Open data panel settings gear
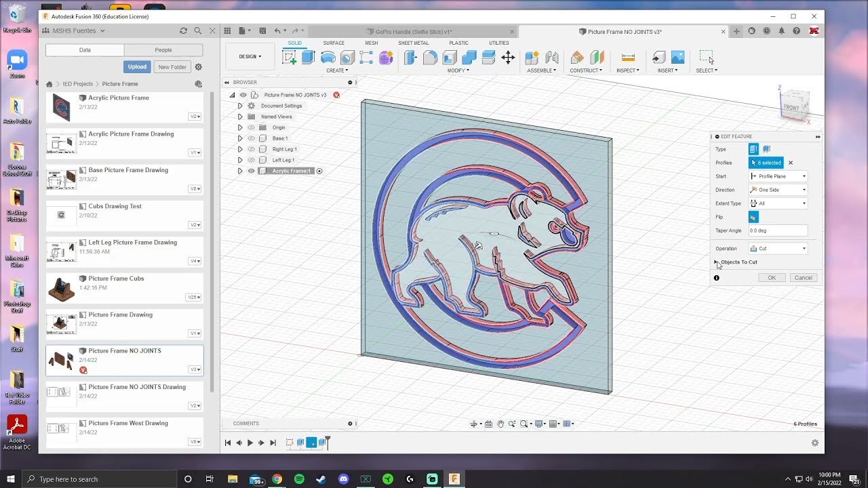This screenshot has height=488, width=868. (x=198, y=67)
